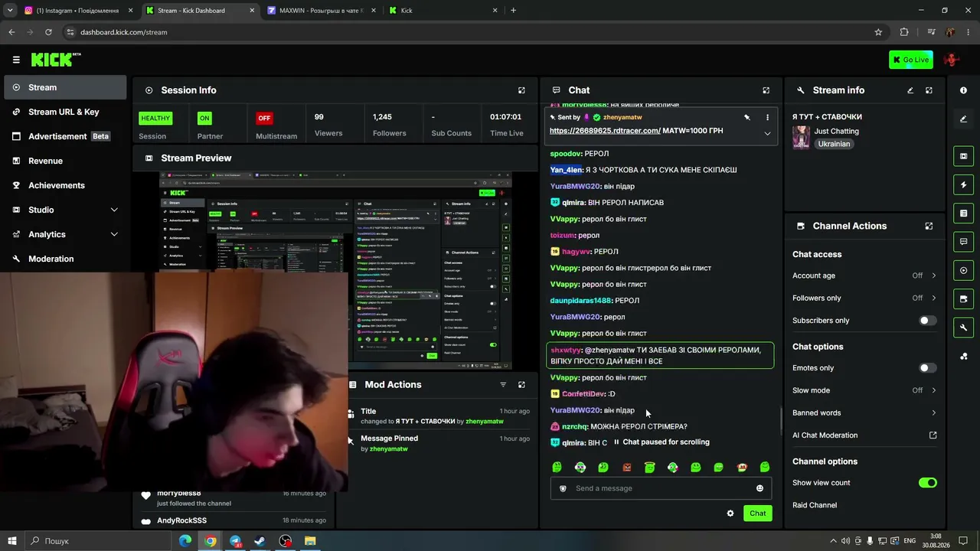Toggle the lightning bolt widget in right rail
The height and width of the screenshot is (551, 980).
click(x=963, y=184)
